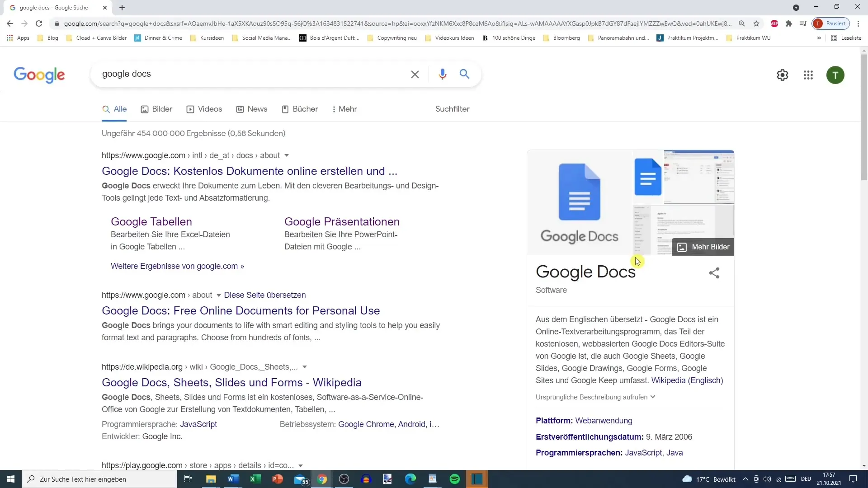
Task: Open 'Google Docs: Free Online Documents for Personal Use'
Action: click(241, 311)
